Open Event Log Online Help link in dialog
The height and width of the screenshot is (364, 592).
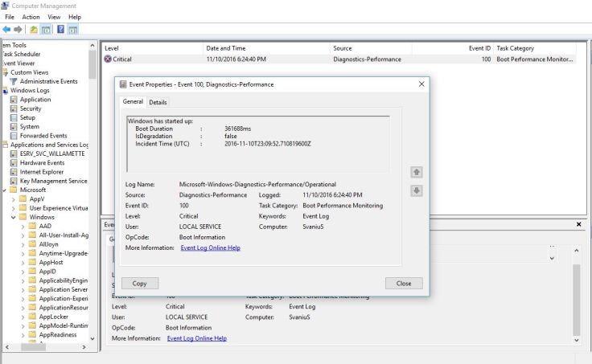tap(210, 247)
